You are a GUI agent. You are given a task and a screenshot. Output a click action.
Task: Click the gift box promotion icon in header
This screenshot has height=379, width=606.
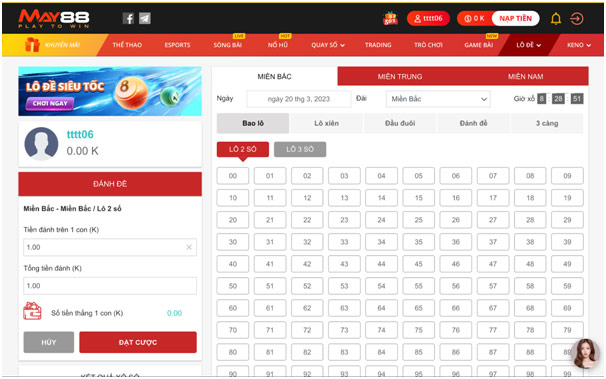pos(390,18)
